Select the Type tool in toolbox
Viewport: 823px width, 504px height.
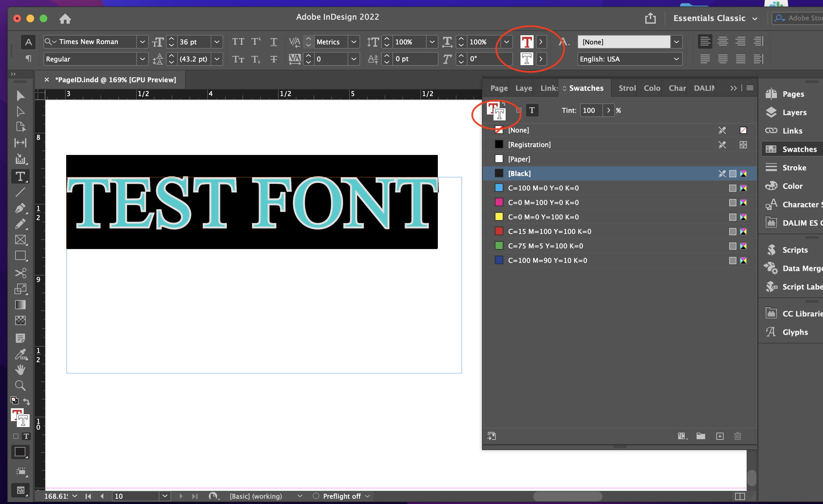click(20, 176)
